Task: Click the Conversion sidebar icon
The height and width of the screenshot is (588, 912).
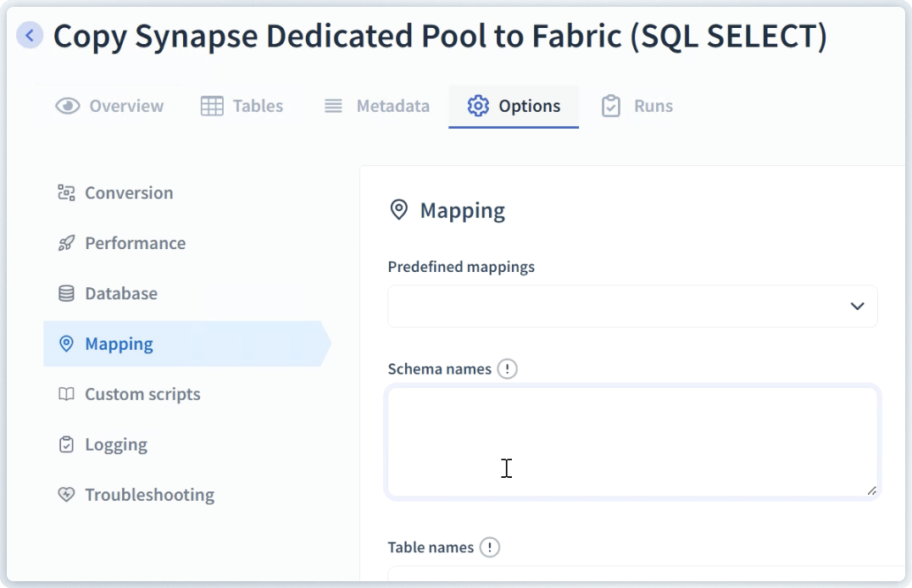Action: tap(66, 192)
